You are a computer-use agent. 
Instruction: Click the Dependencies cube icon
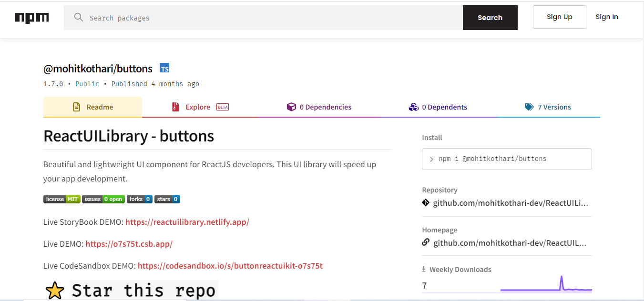(291, 107)
